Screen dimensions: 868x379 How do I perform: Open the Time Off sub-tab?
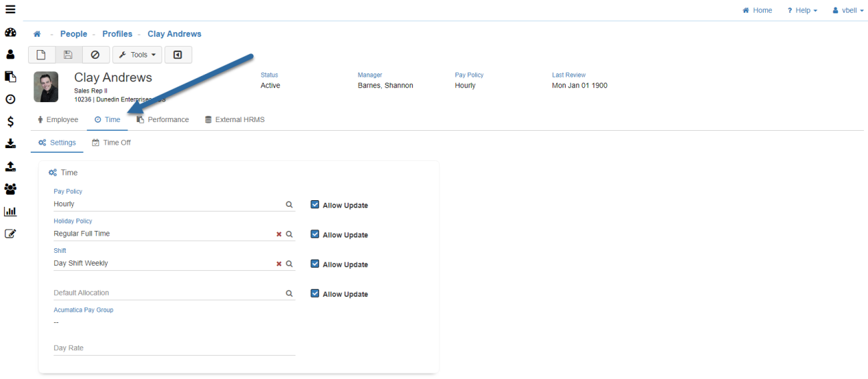pyautogui.click(x=112, y=142)
